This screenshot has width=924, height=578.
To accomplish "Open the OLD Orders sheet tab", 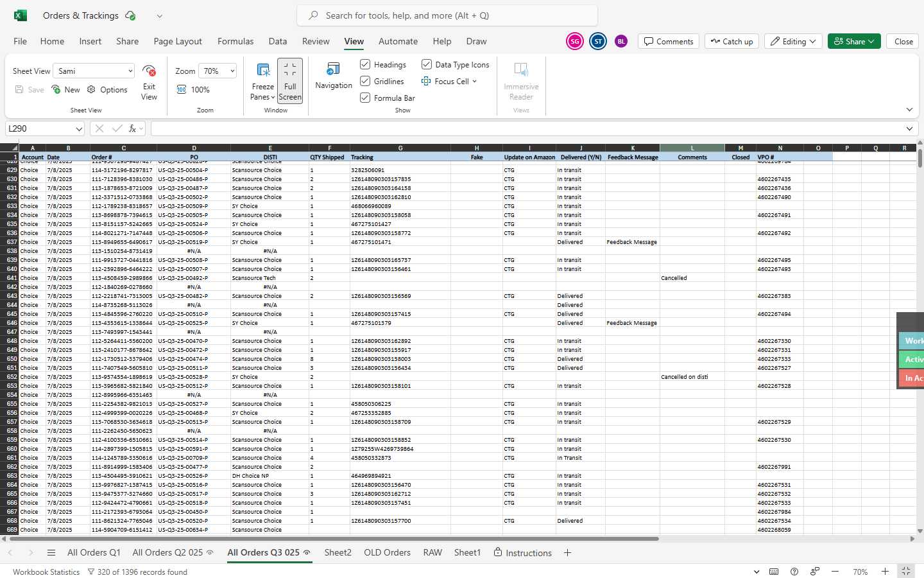I will (x=387, y=552).
